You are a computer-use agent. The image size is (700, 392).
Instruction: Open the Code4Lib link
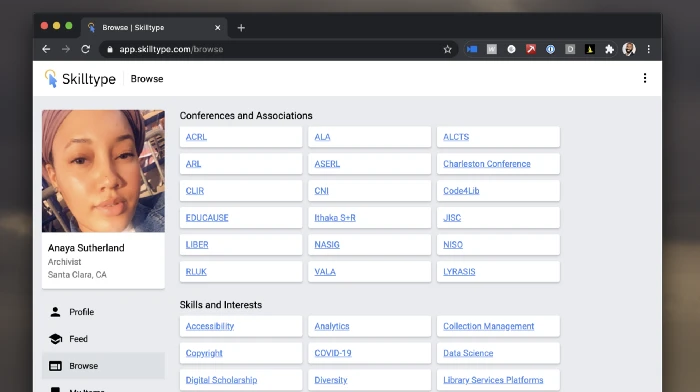pos(461,191)
